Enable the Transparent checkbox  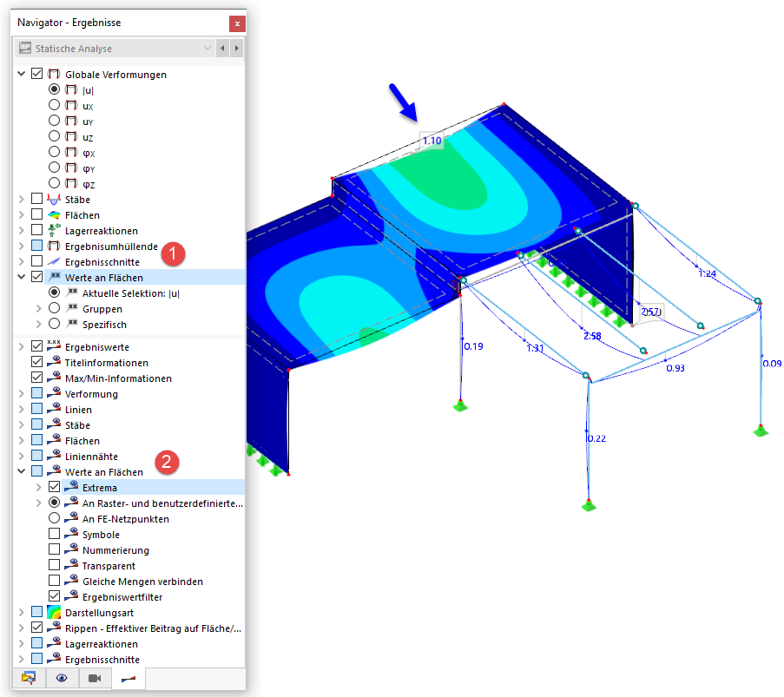[x=54, y=564]
